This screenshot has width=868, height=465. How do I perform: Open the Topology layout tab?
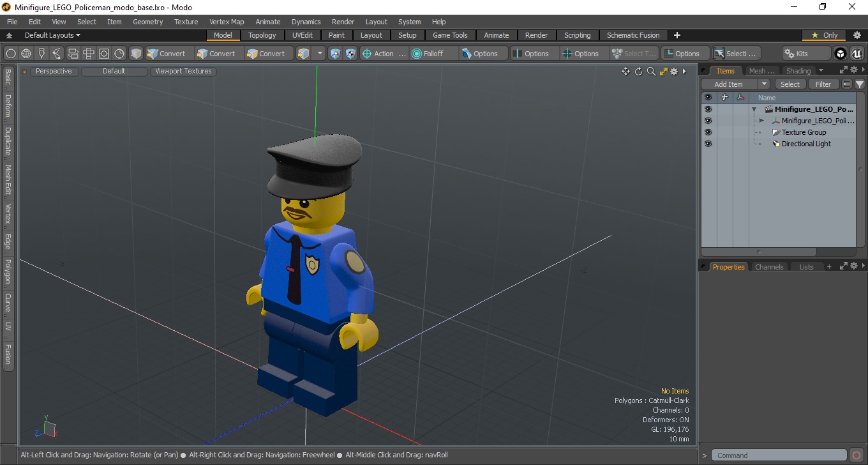tap(262, 35)
